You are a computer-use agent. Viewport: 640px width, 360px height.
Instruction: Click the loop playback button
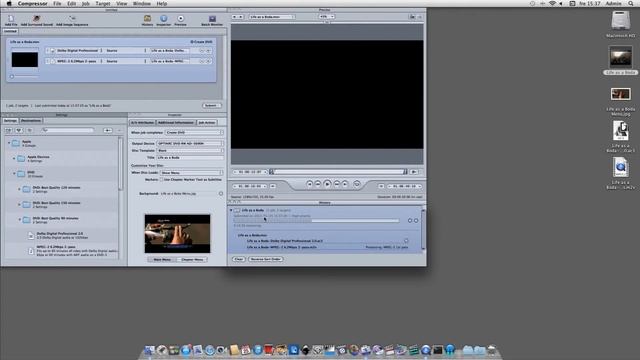(357, 184)
